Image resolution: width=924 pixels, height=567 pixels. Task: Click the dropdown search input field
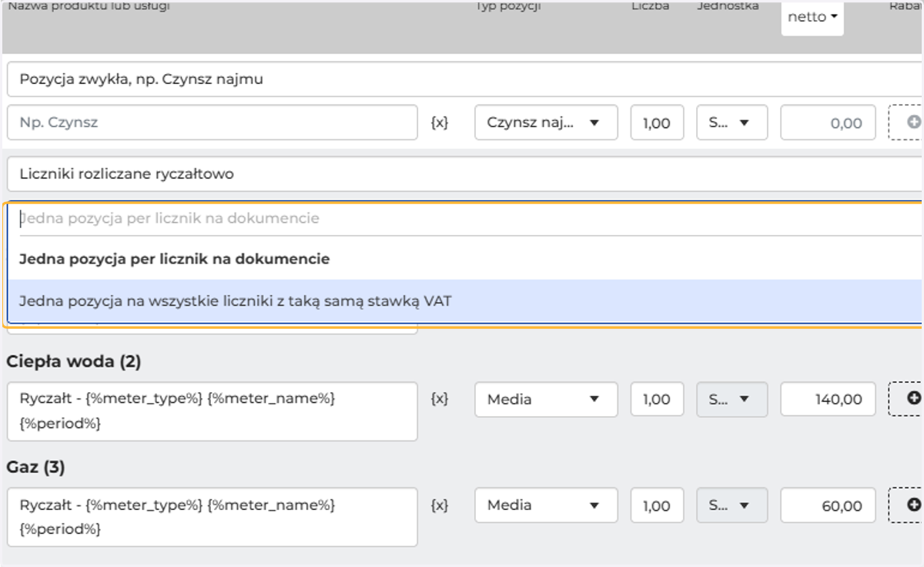tap(470, 219)
